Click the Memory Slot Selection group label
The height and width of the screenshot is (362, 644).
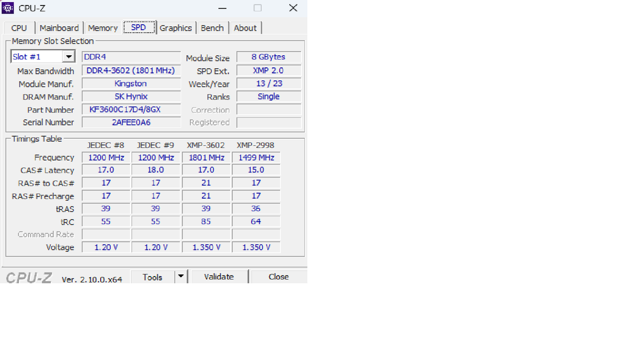point(53,41)
